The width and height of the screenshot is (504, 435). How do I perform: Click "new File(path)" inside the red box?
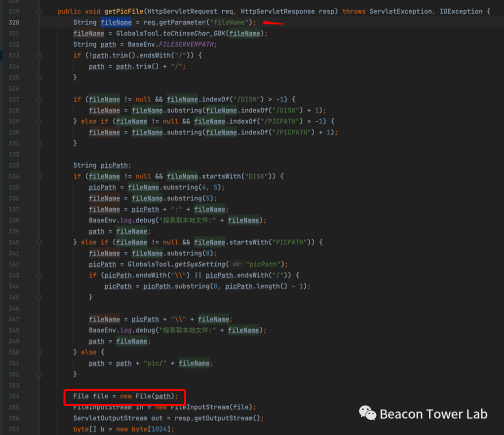pyautogui.click(x=148, y=396)
